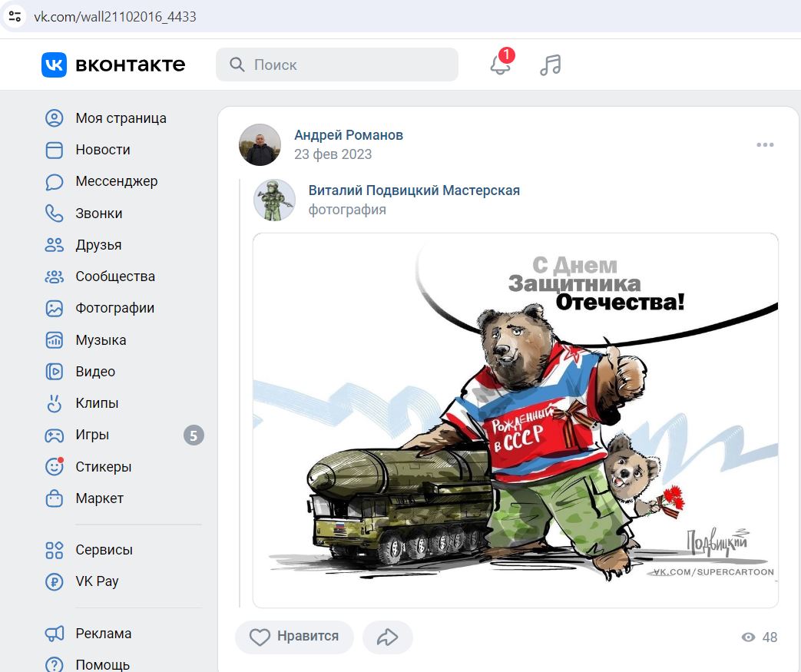Click the фотография label under repost
The height and width of the screenshot is (672, 801).
click(x=347, y=210)
